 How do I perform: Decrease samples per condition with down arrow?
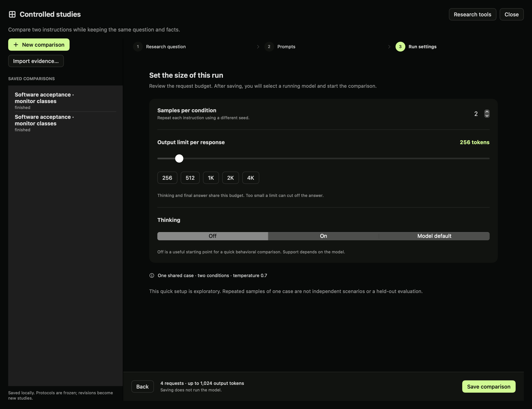click(487, 116)
